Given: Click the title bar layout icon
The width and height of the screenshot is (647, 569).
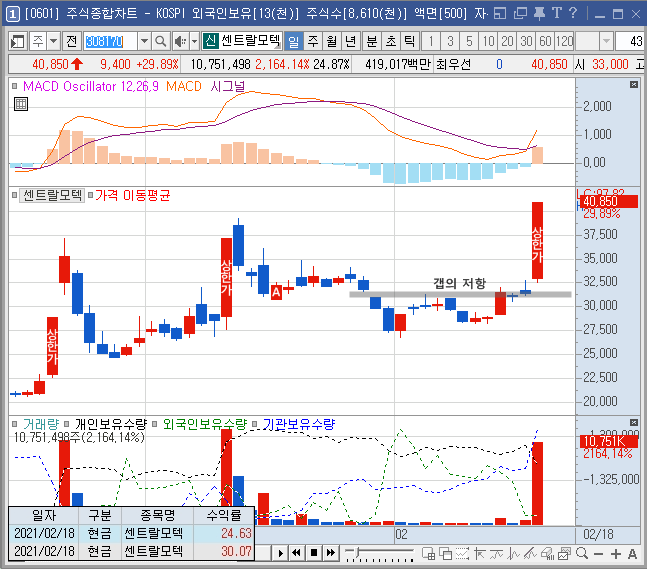Looking at the screenshot, I should tap(500, 13).
